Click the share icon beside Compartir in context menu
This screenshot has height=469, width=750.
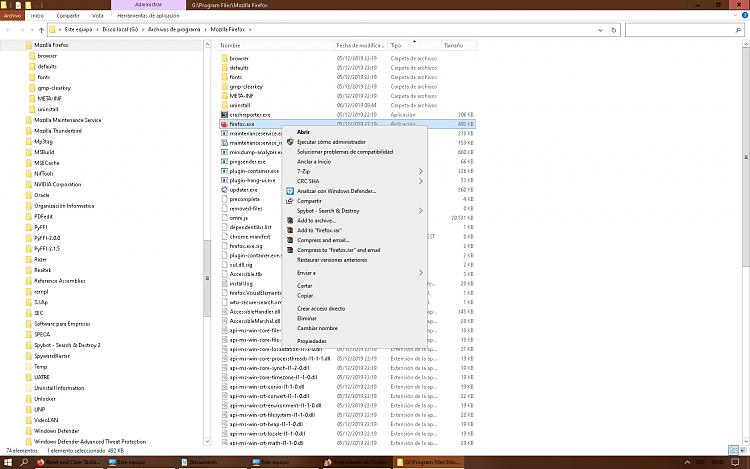tap(290, 201)
